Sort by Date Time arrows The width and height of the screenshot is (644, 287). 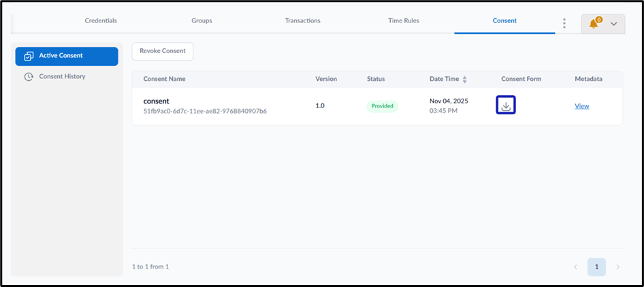pyautogui.click(x=464, y=80)
